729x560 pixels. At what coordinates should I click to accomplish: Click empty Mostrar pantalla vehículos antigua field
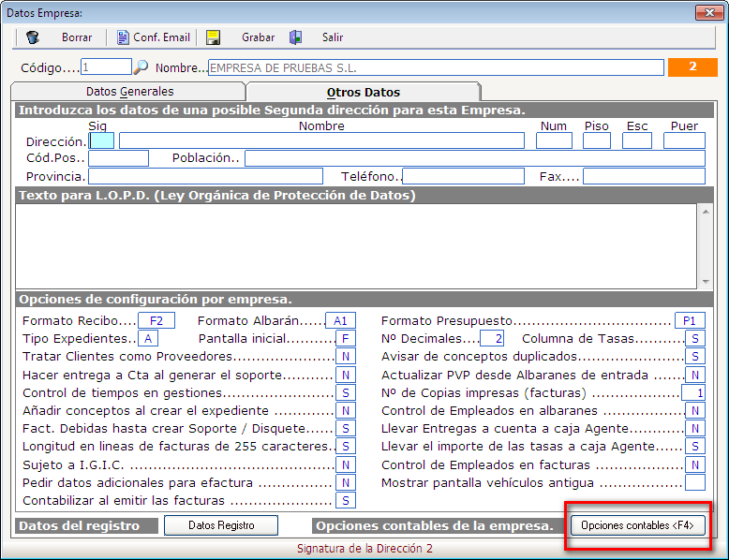pyautogui.click(x=695, y=482)
